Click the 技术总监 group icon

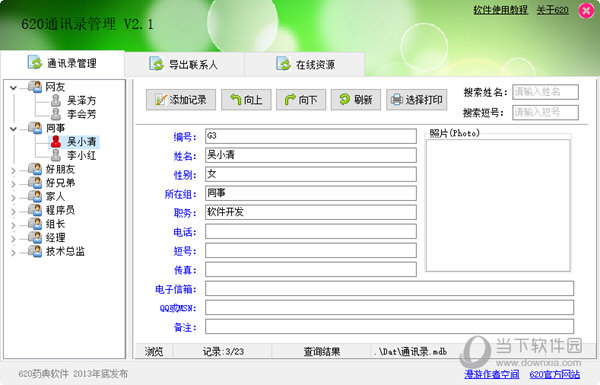(35, 251)
